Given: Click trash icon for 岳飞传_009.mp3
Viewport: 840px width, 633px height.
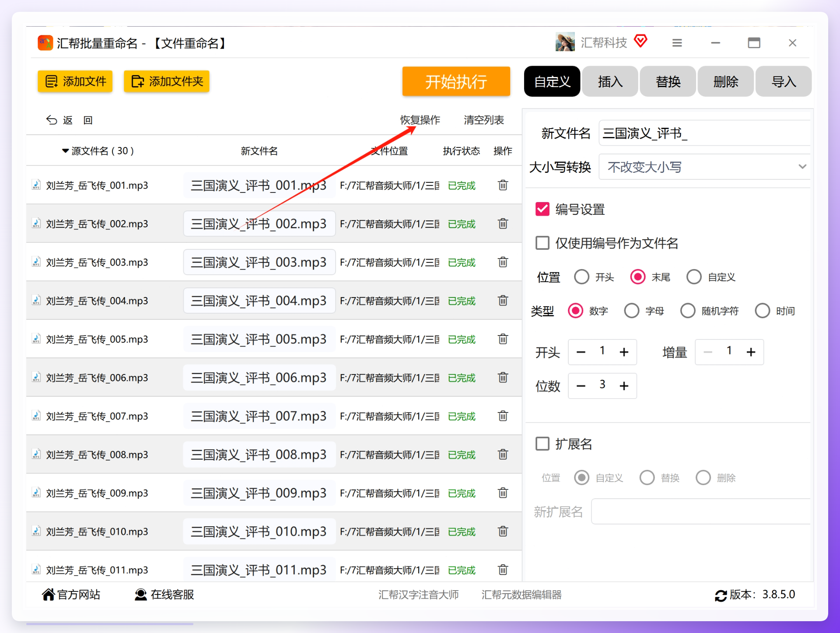Looking at the screenshot, I should click(x=503, y=493).
